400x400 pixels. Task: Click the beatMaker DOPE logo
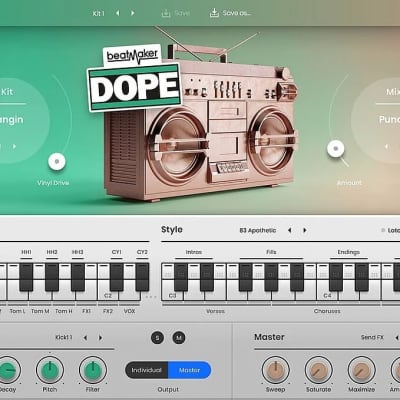click(134, 78)
